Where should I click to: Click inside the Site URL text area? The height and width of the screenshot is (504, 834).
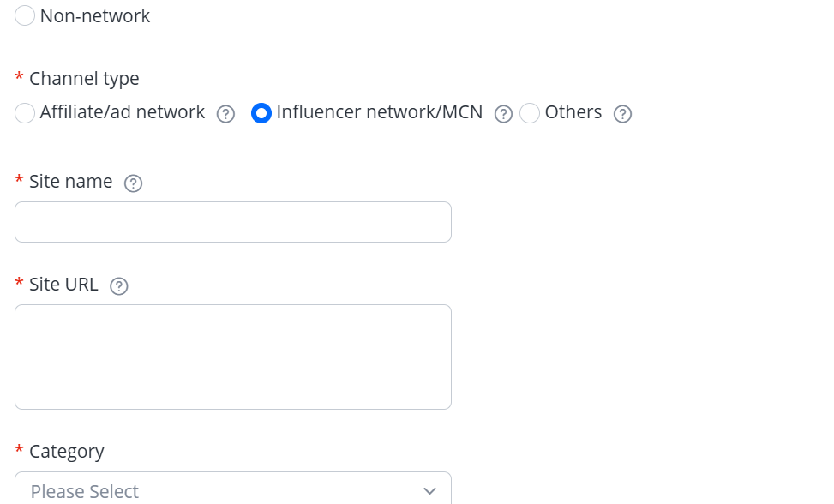pyautogui.click(x=232, y=357)
